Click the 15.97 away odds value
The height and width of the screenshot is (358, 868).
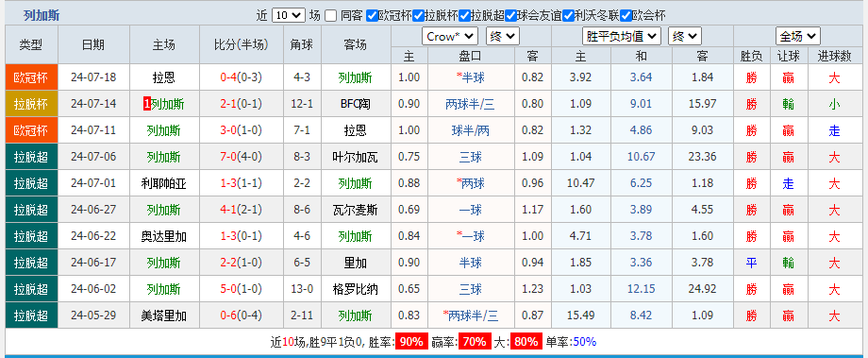[703, 104]
